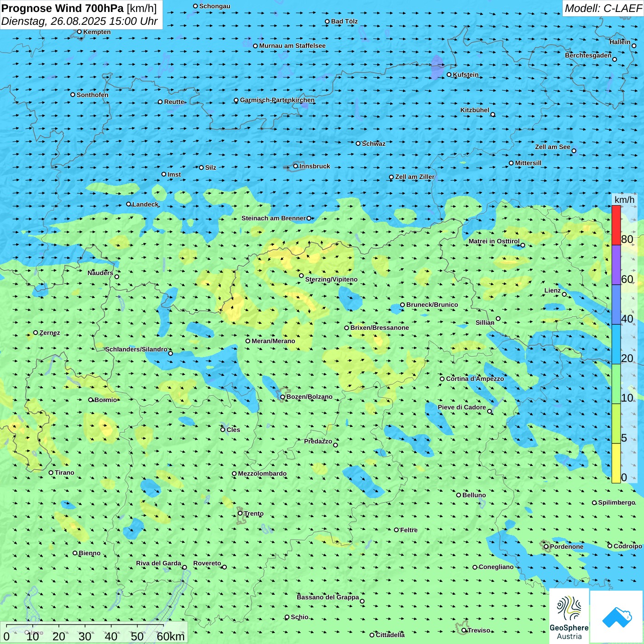Click the Treviso label
The image size is (644, 644).
point(479,630)
